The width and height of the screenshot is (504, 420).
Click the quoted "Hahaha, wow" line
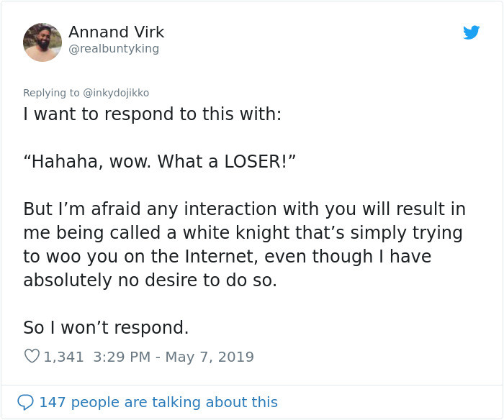coord(159,161)
